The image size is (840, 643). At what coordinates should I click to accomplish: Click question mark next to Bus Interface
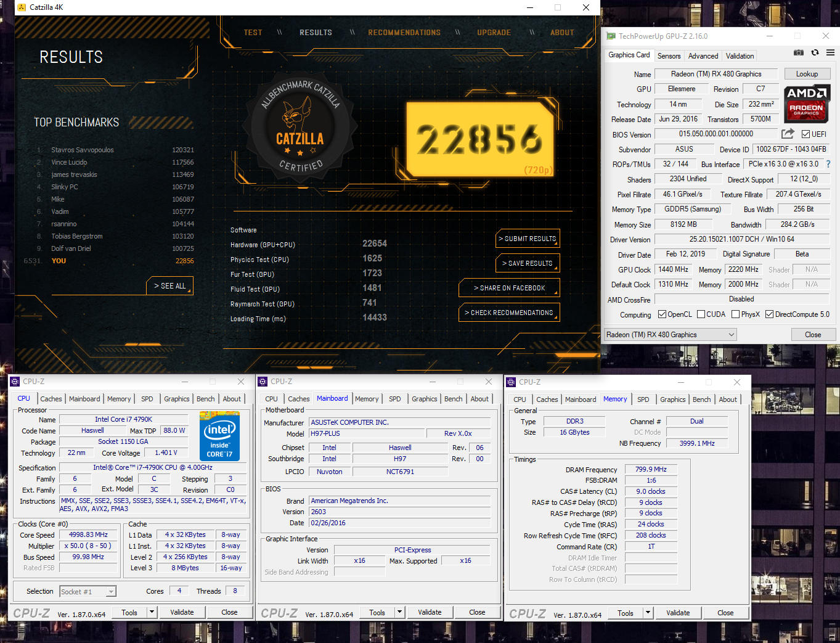(x=828, y=164)
